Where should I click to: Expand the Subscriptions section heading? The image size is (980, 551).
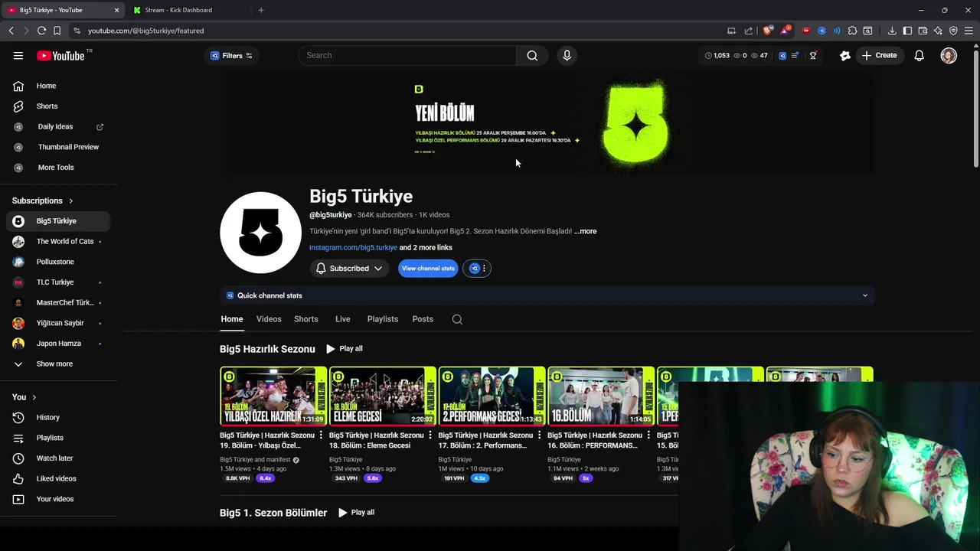point(43,201)
